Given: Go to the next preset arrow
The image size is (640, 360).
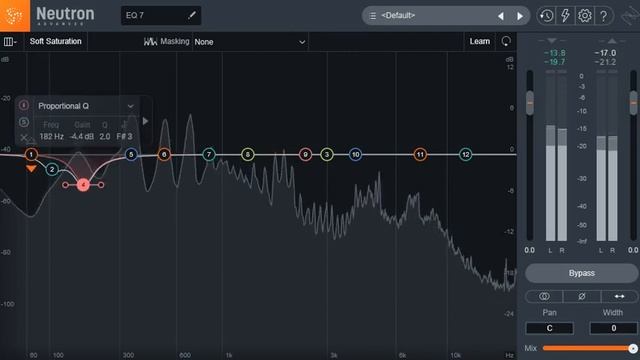Looking at the screenshot, I should tap(520, 16).
